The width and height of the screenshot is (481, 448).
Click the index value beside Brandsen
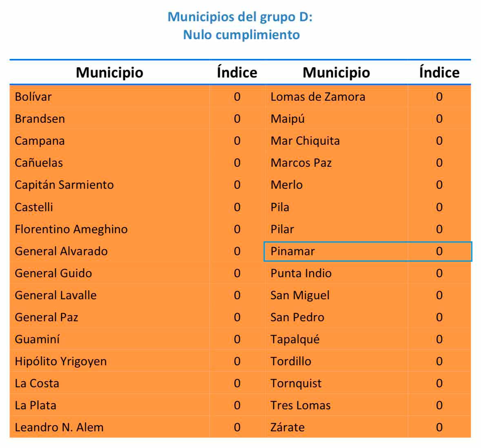point(237,119)
